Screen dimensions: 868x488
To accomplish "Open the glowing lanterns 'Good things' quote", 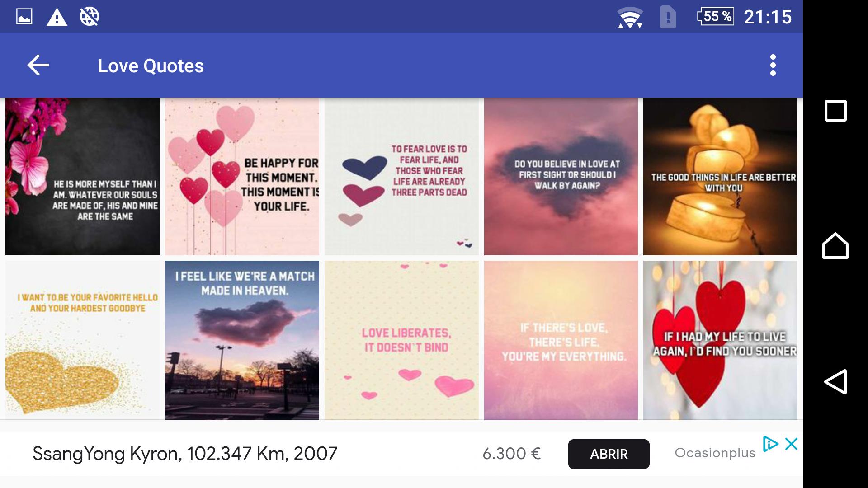I will click(720, 177).
